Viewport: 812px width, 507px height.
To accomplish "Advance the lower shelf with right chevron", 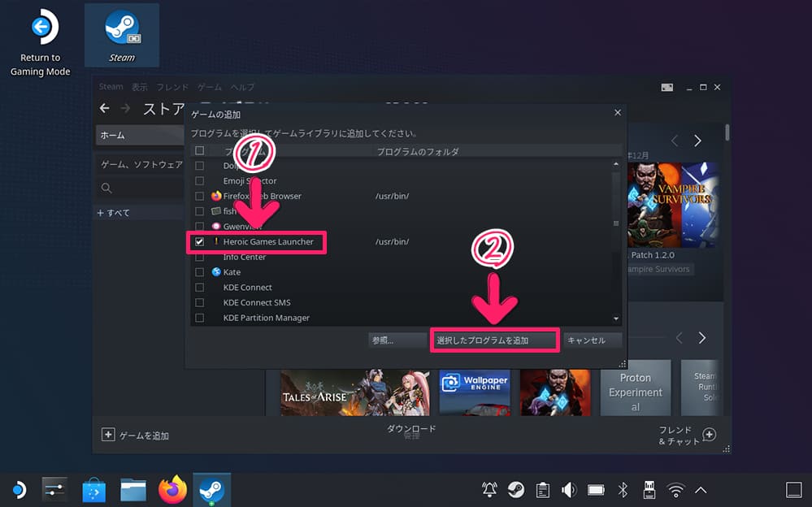I will [x=701, y=338].
